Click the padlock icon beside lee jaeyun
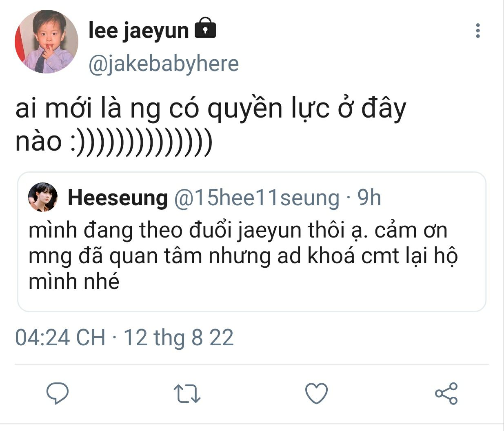The image size is (504, 431). [205, 29]
